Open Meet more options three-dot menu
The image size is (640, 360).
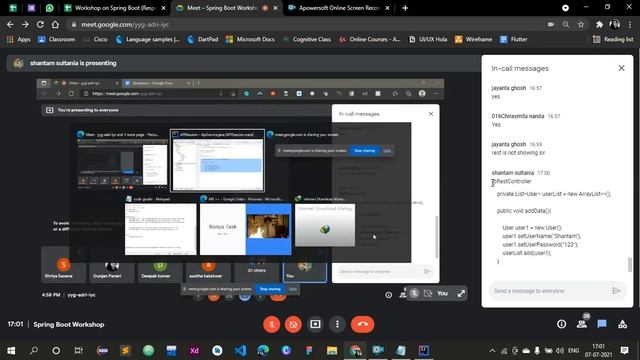click(337, 324)
